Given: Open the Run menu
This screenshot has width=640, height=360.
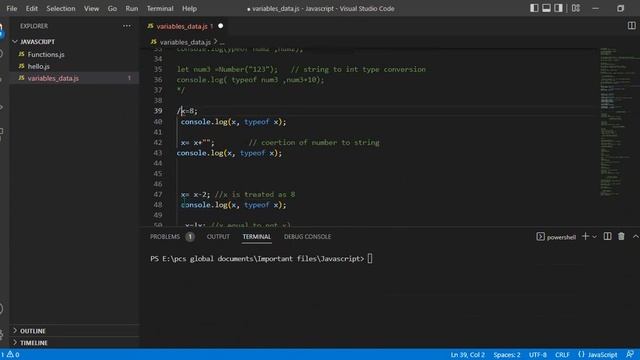Looking at the screenshot, I should pyautogui.click(x=131, y=9).
